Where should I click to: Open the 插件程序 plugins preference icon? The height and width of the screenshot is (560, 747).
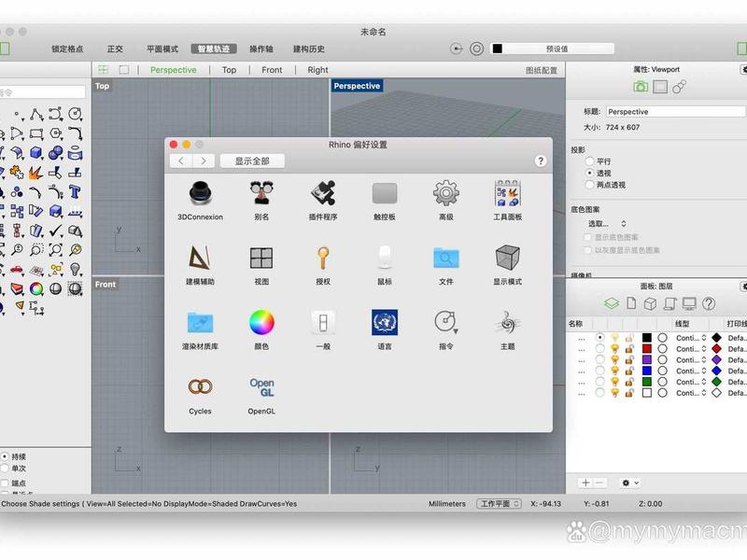[x=323, y=194]
